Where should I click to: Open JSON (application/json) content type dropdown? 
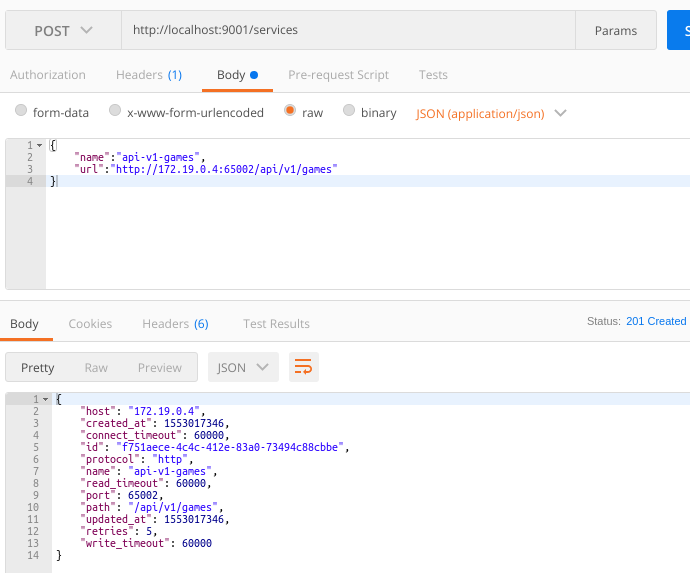(x=491, y=113)
